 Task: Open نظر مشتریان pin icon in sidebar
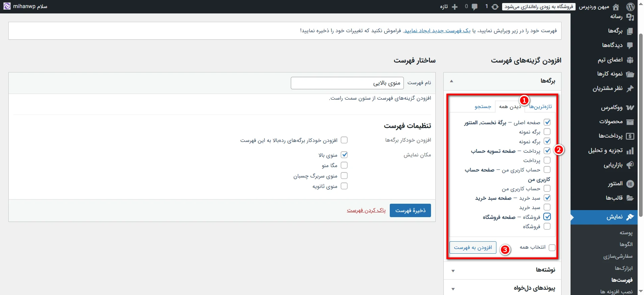point(630,88)
